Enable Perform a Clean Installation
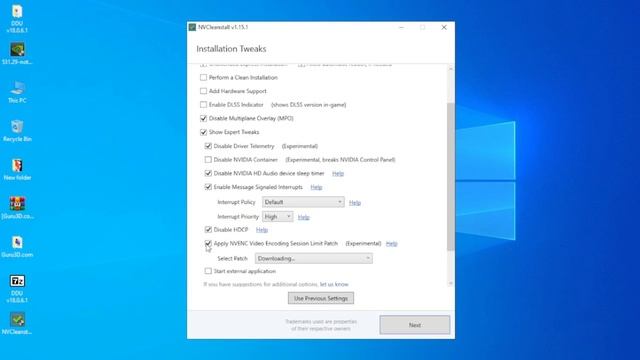Screen dimensions: 640x360 203,78
